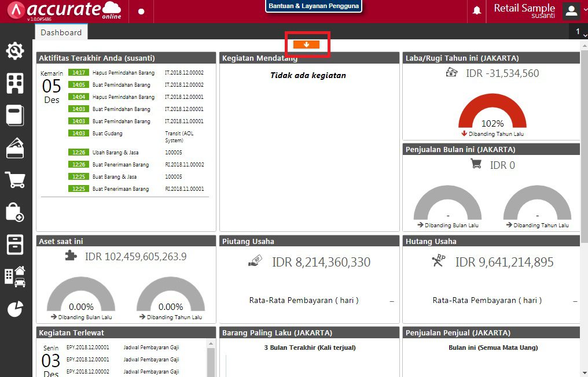Viewport: 588px width, 377px height.
Task: Open the susanti user profile menu
Action: pos(571,11)
